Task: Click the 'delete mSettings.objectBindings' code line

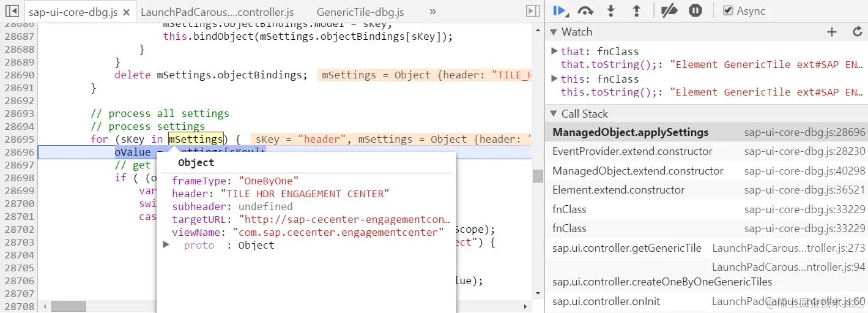Action: 210,75
